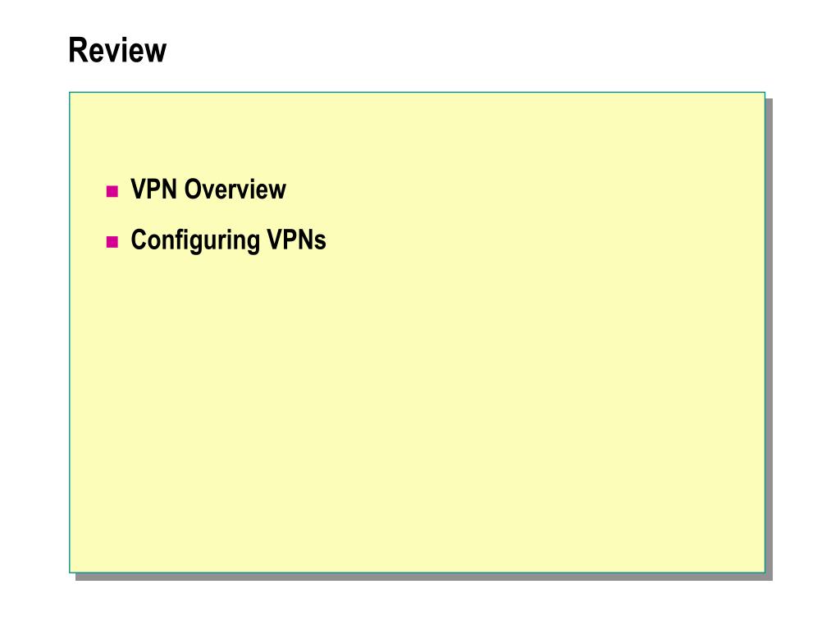Image resolution: width=840 pixels, height=630 pixels.
Task: Select the Review slide title
Action: click(x=117, y=50)
